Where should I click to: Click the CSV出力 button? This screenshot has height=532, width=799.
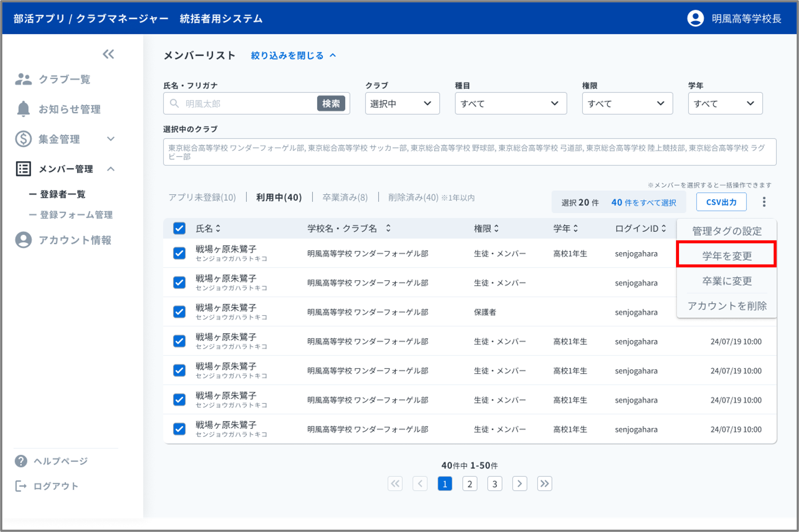(721, 202)
